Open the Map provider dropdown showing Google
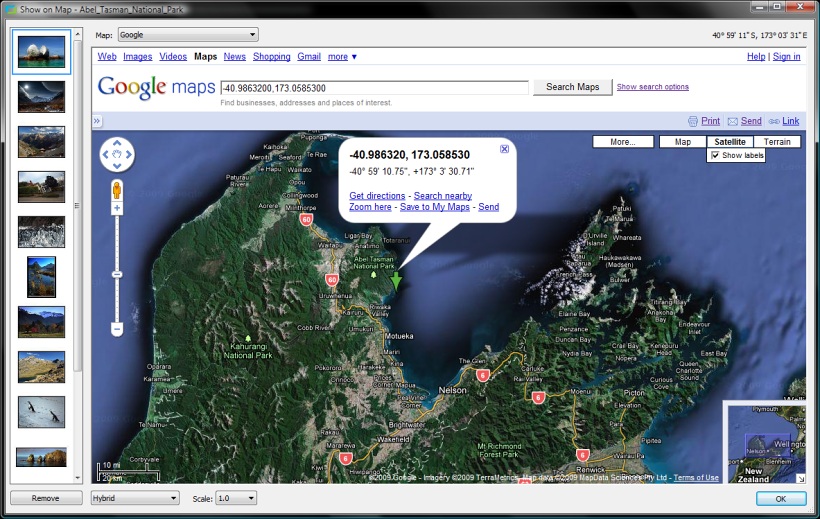 tap(188, 35)
